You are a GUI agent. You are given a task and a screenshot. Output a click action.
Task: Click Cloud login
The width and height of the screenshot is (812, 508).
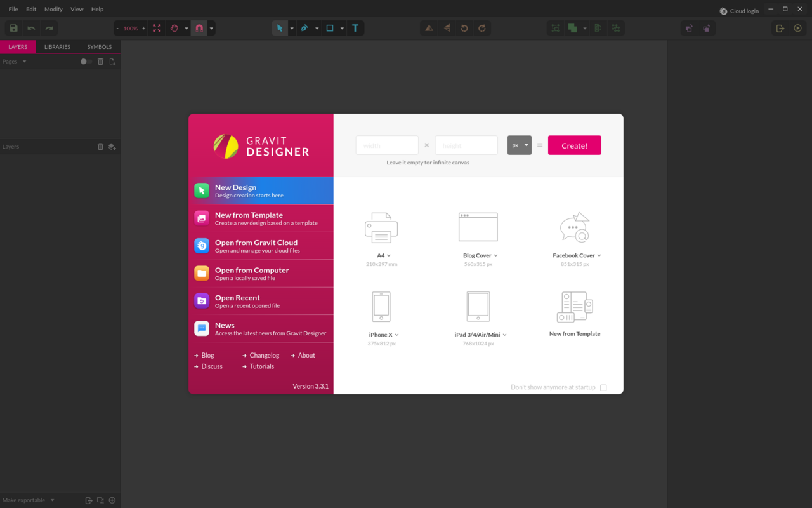point(739,11)
